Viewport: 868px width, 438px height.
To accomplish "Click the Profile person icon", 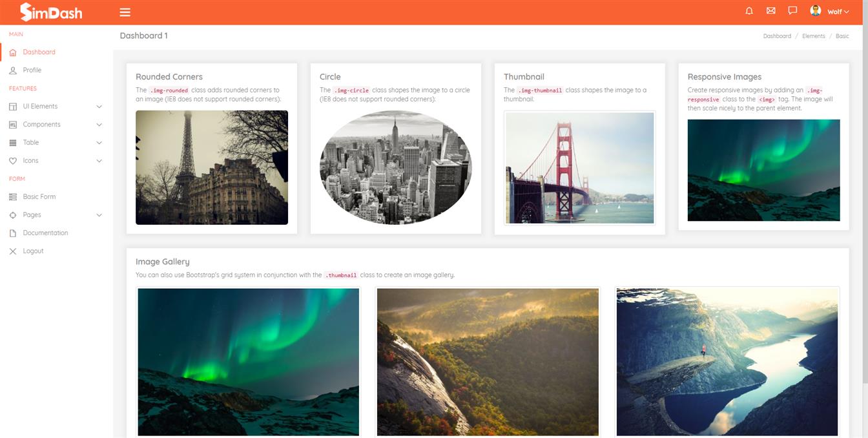I will (x=13, y=70).
